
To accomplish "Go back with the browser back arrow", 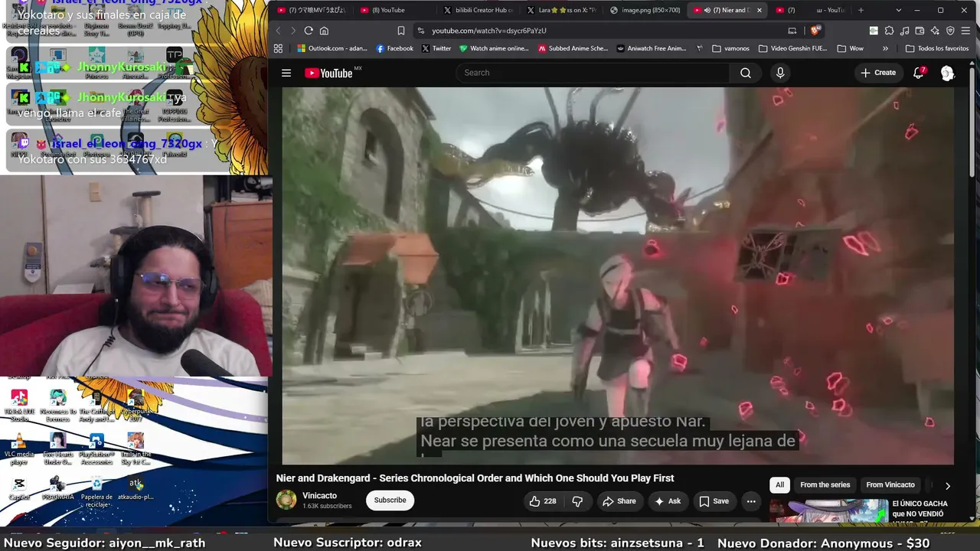I will (278, 31).
